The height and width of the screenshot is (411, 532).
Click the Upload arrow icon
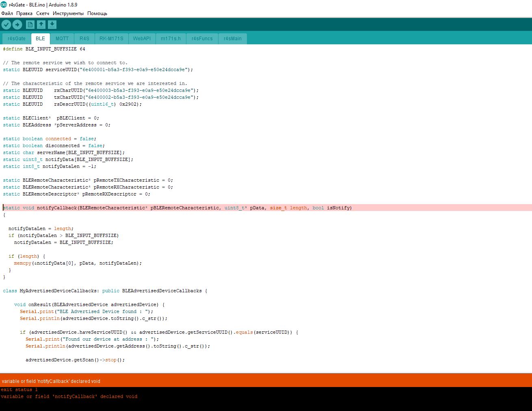pyautogui.click(x=17, y=25)
